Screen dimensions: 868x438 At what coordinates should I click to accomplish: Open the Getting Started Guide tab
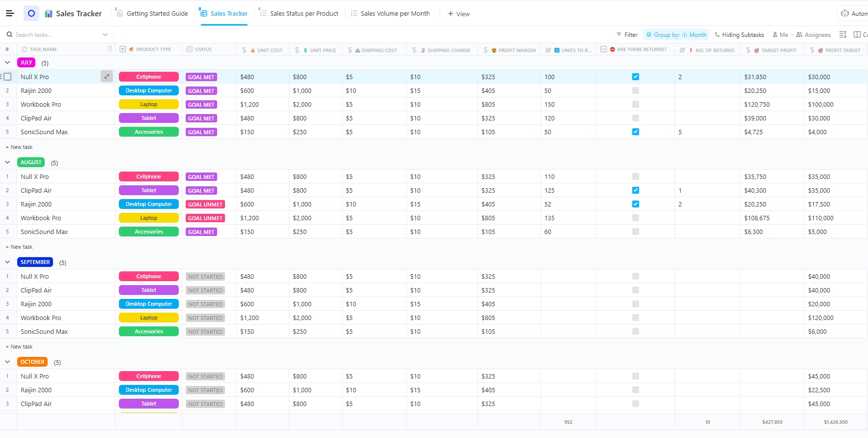[157, 14]
